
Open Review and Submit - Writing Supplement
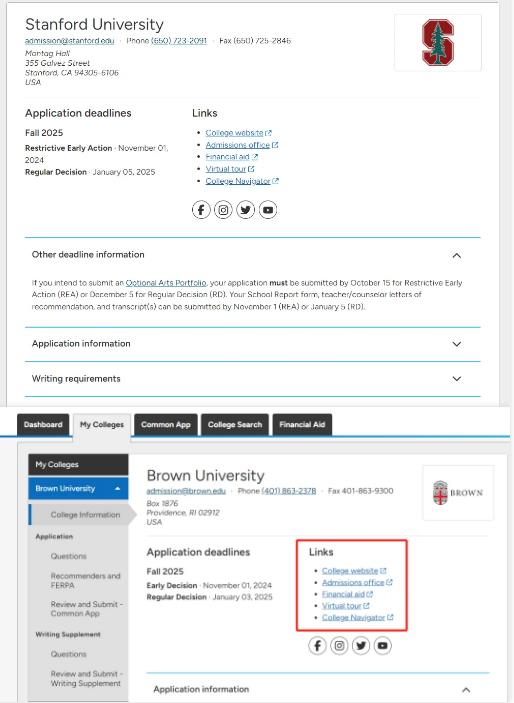(x=86, y=678)
